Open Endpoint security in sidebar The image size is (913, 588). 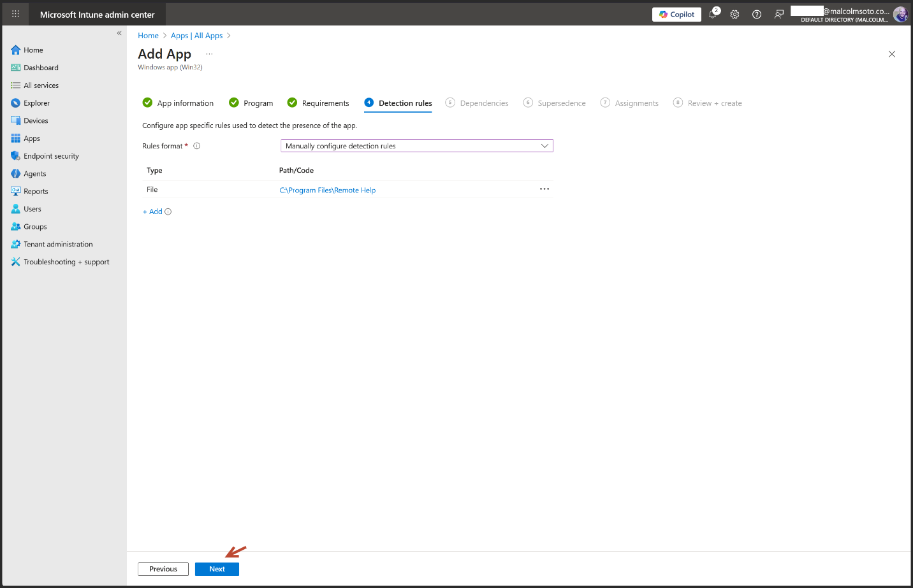51,156
